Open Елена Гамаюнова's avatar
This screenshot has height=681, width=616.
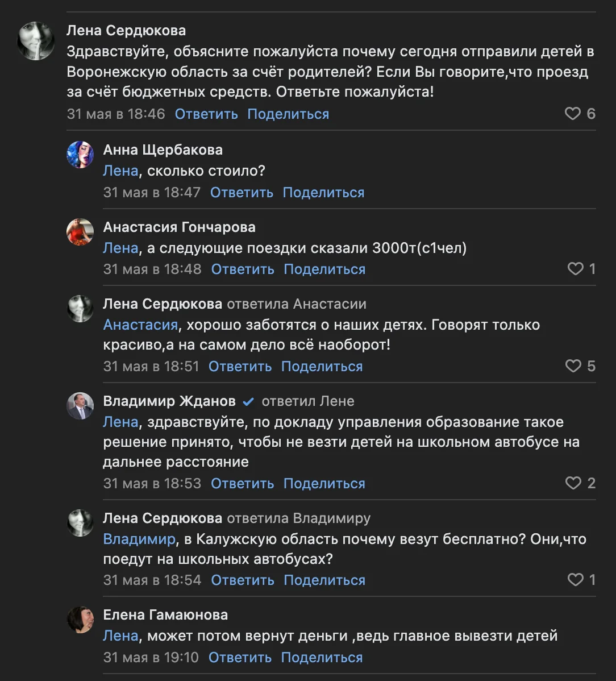tap(80, 620)
